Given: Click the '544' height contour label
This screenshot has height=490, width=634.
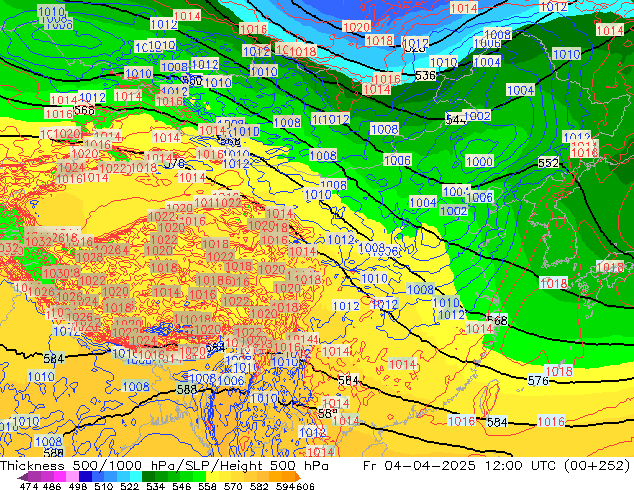Looking at the screenshot, I should click(x=454, y=119).
